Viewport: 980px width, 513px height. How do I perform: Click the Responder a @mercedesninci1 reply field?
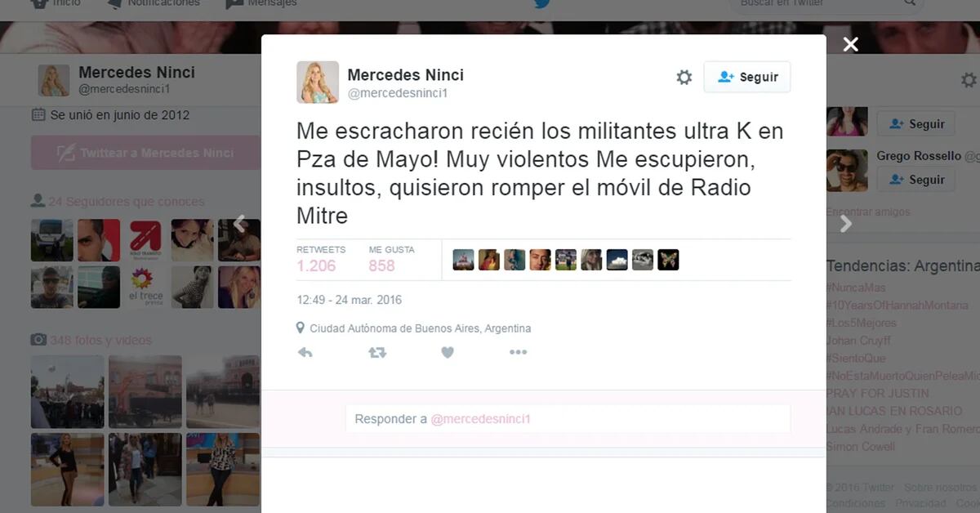click(x=568, y=419)
